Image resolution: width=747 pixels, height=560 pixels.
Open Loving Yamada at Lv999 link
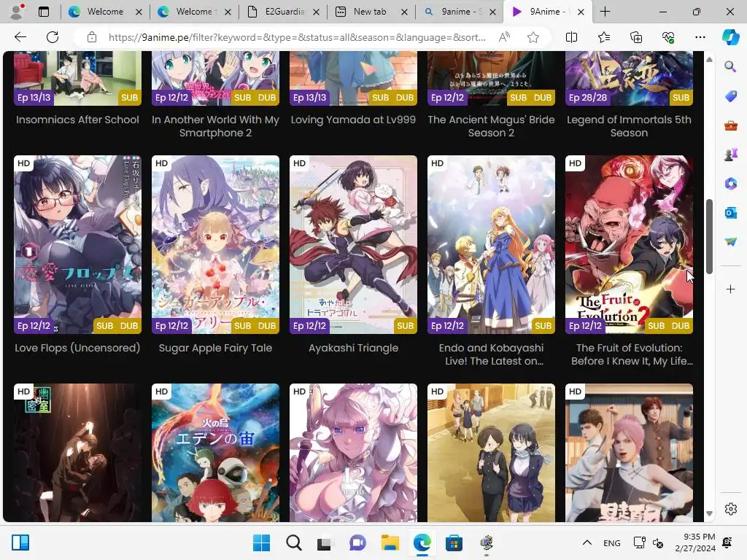[x=353, y=120]
